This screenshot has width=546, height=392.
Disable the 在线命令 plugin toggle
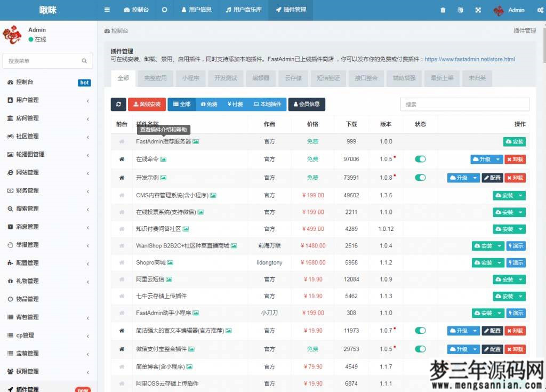(x=420, y=159)
